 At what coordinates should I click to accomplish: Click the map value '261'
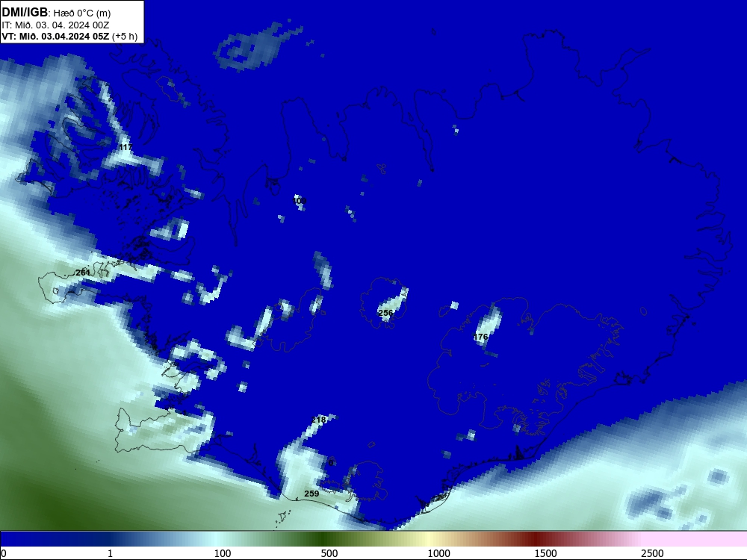point(83,273)
